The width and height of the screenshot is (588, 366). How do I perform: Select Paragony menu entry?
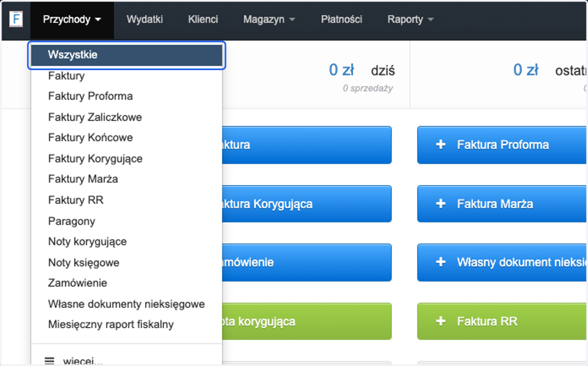pos(126,221)
